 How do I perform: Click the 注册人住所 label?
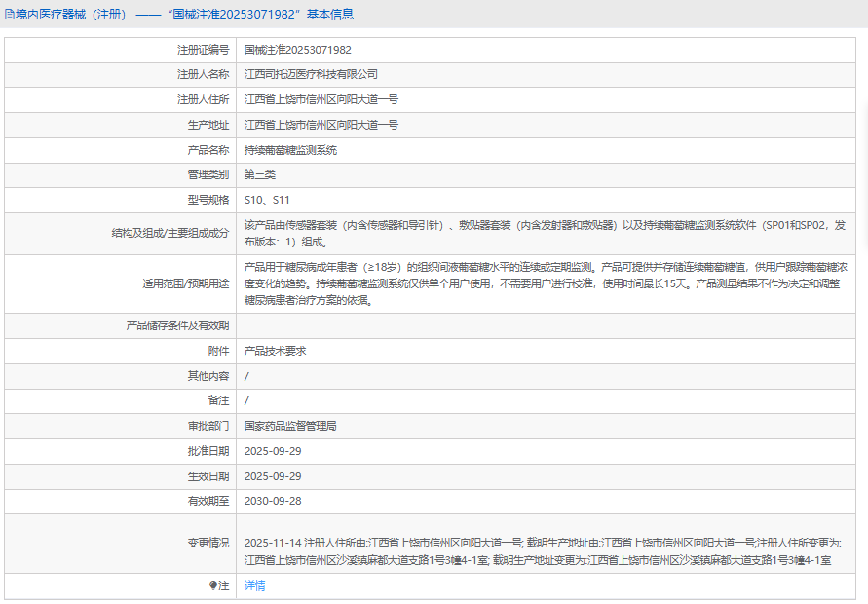(204, 99)
